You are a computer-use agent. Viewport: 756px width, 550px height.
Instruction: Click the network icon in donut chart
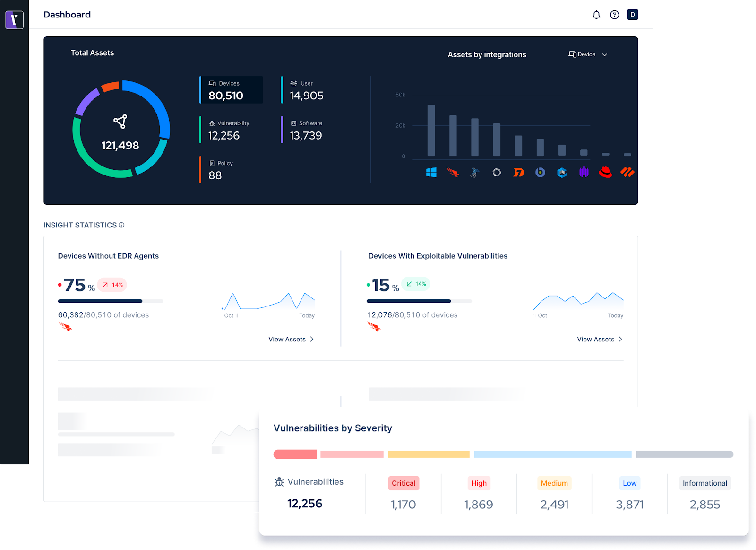[120, 122]
